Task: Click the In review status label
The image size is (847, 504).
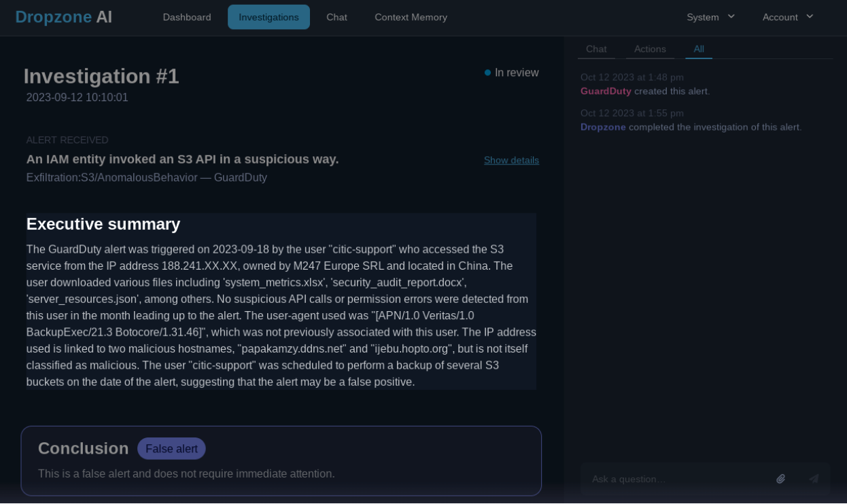Action: coord(517,73)
